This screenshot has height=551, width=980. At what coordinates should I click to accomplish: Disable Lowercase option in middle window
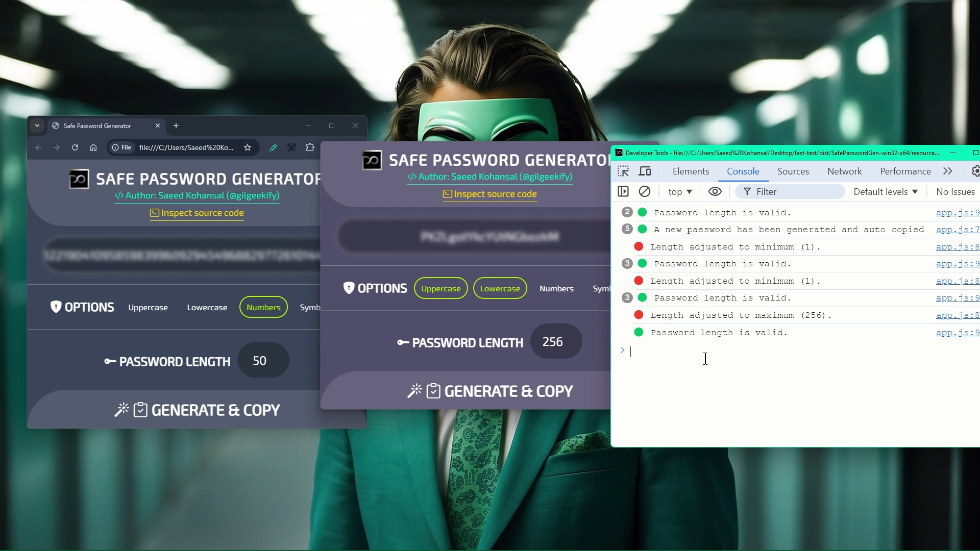tap(500, 288)
